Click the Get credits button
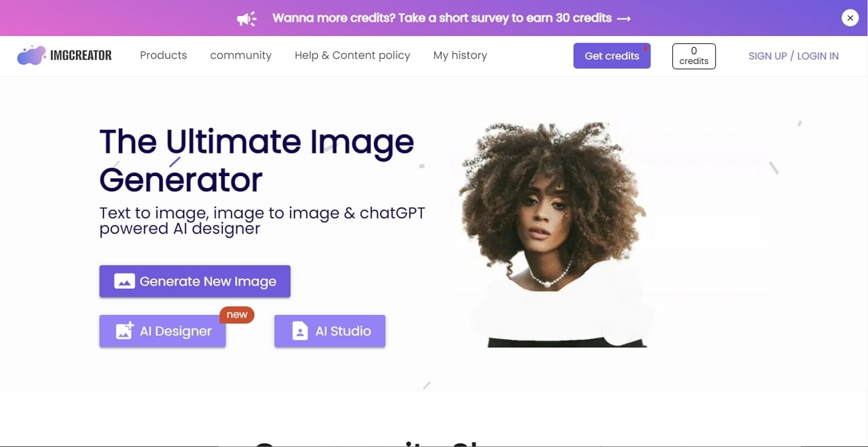The width and height of the screenshot is (868, 447). pos(612,56)
